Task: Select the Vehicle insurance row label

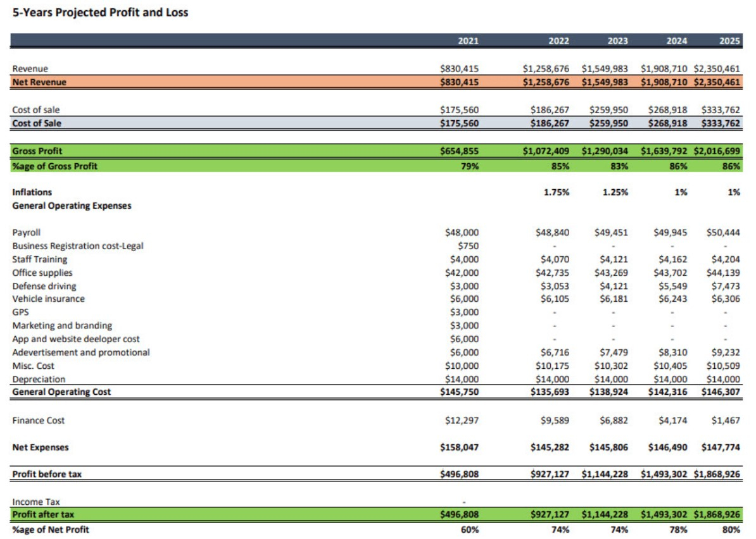Action: click(x=48, y=299)
